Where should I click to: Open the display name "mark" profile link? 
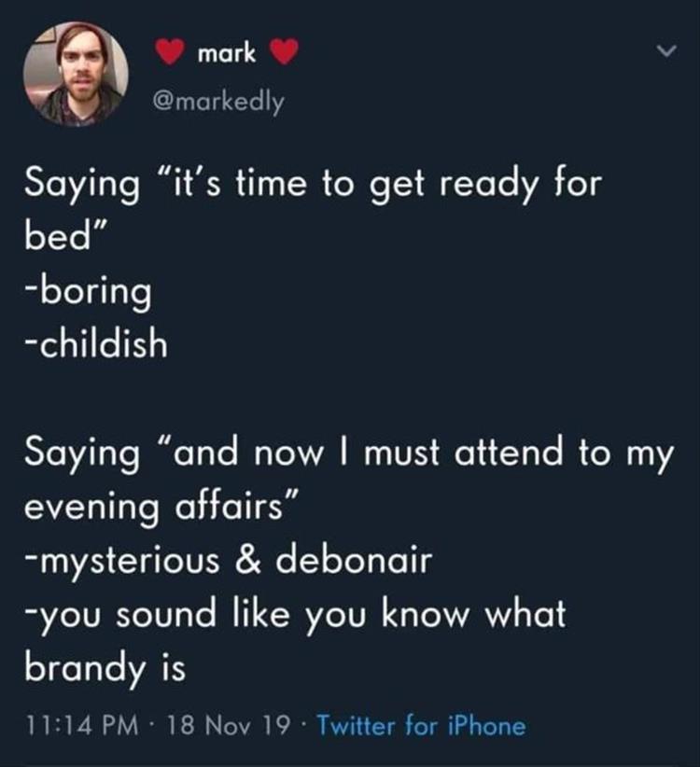click(227, 55)
